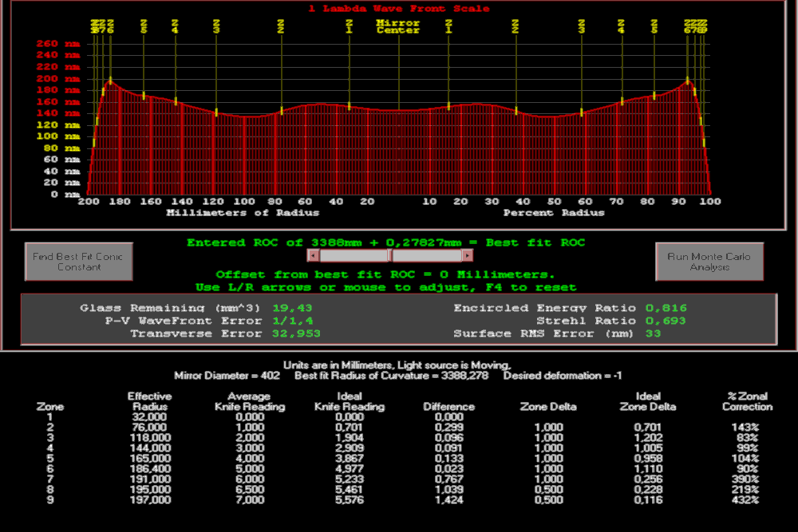
Task: Select Z1 marker left of Mirror Center
Action: tap(349, 27)
